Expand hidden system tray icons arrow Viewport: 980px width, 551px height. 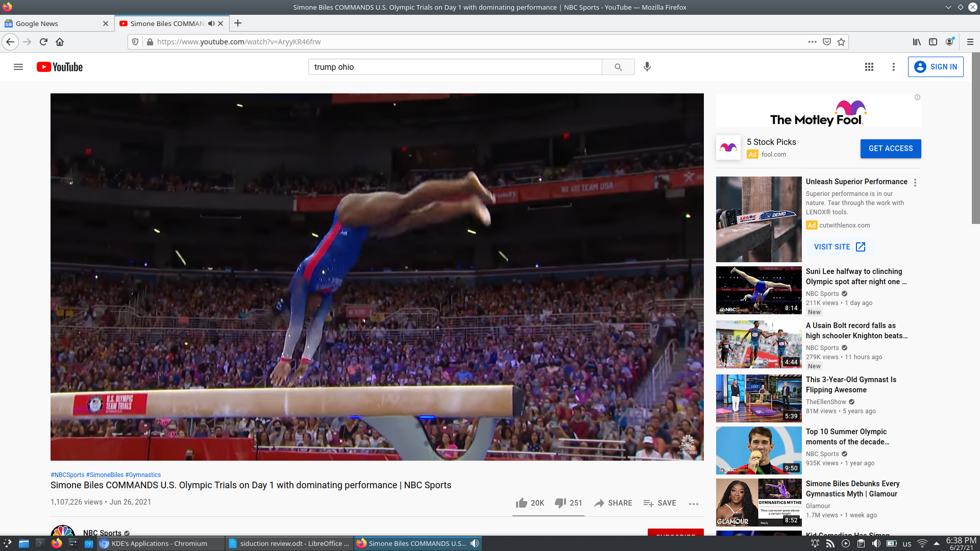(937, 543)
